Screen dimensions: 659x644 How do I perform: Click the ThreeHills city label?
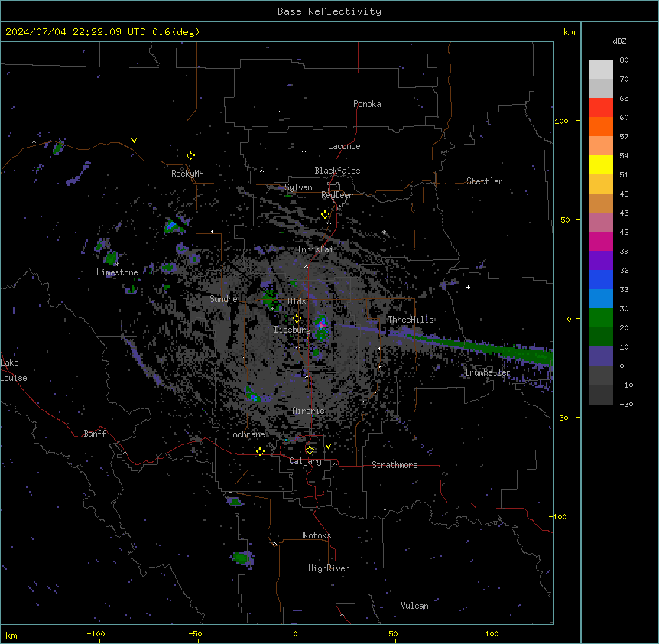pos(411,320)
